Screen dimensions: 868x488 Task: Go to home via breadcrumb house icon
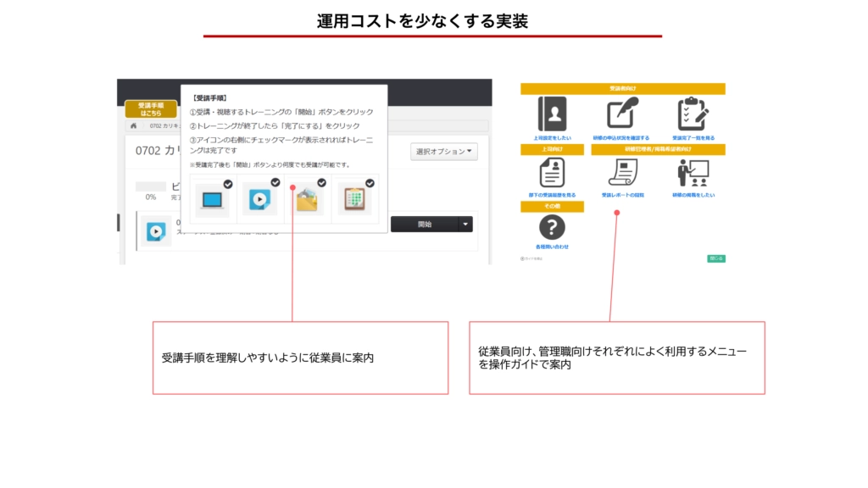coord(133,125)
